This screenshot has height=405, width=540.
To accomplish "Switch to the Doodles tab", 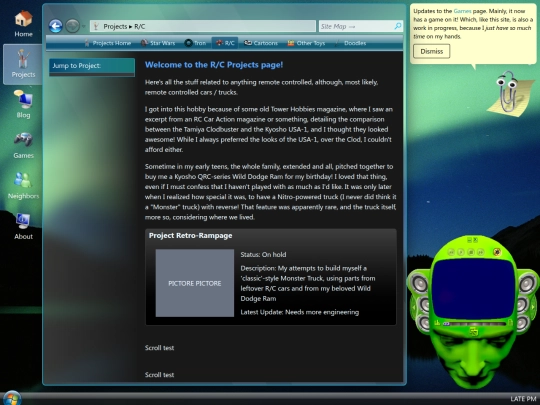I will coord(350,43).
